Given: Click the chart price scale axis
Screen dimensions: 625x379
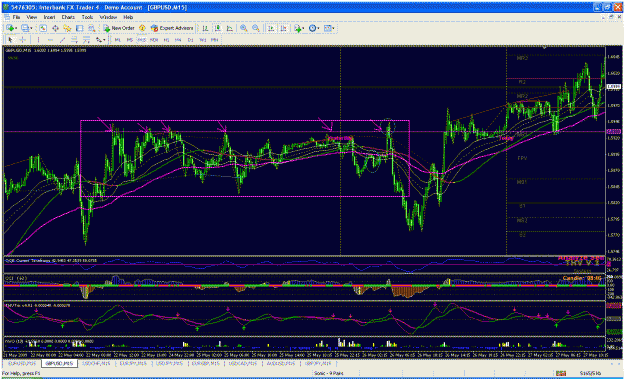Looking at the screenshot, I should 614,151.
